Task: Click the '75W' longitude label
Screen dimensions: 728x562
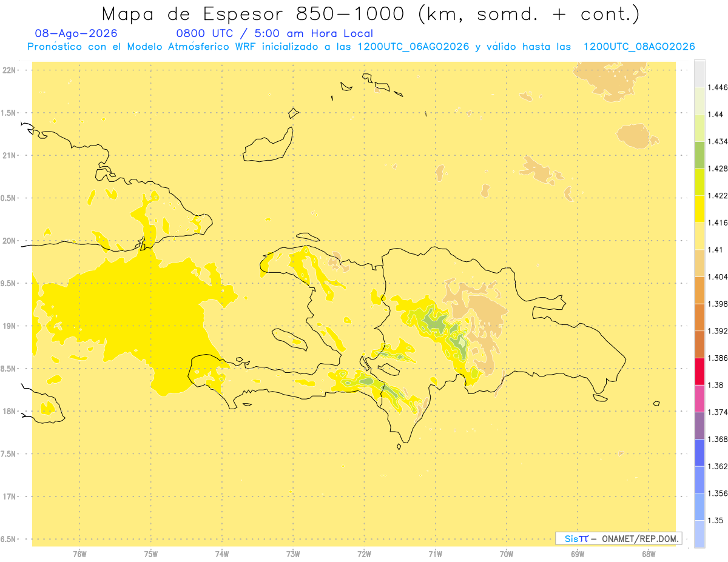Action: pos(151,554)
